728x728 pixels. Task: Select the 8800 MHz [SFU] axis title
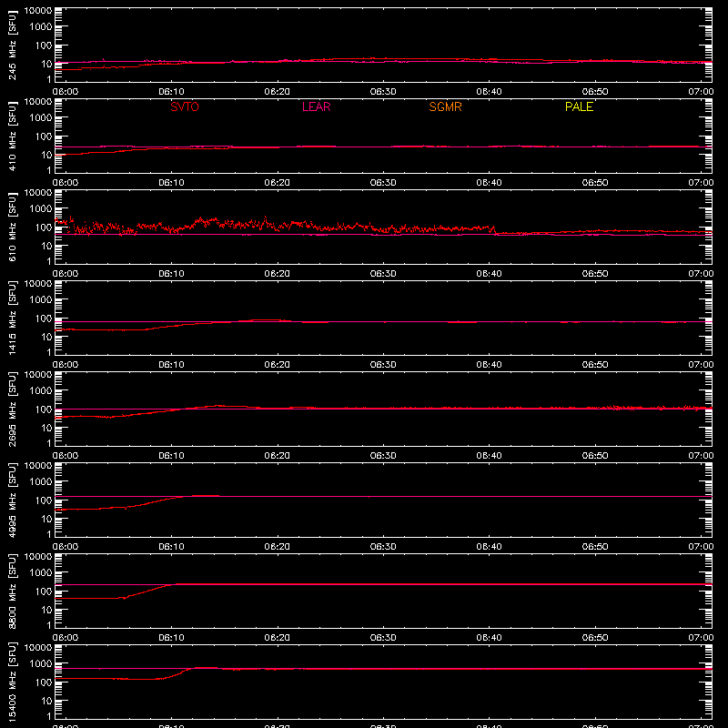pyautogui.click(x=13, y=591)
